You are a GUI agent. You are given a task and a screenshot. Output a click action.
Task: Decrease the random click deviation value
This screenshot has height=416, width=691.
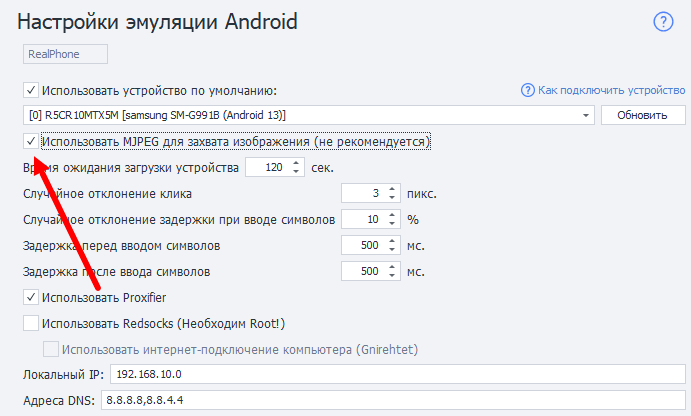[392, 198]
